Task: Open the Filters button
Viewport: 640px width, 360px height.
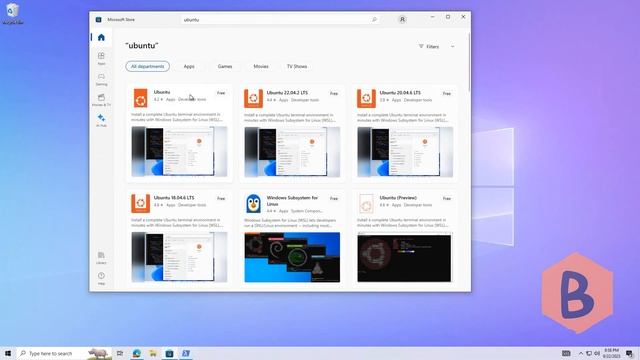Action: [x=429, y=47]
